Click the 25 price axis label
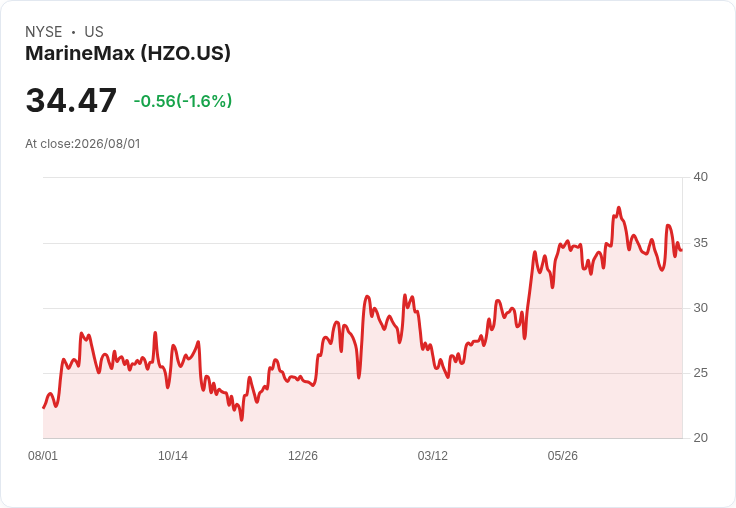The width and height of the screenshot is (736, 508). pos(700,373)
